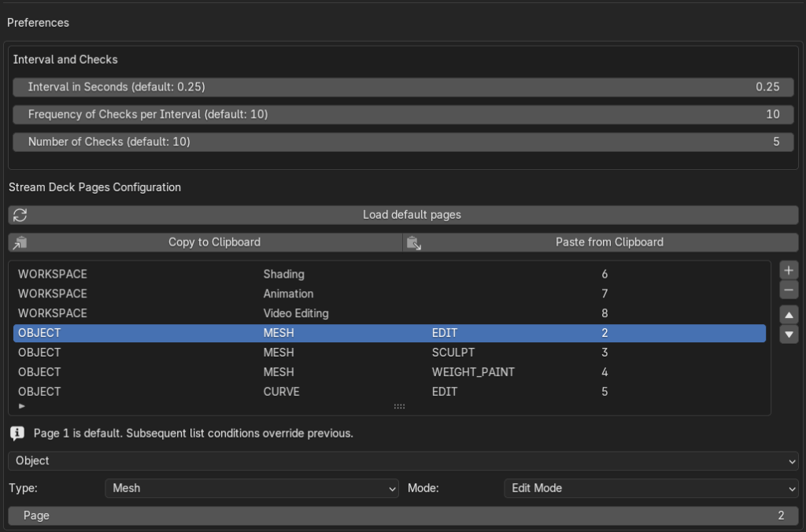The image size is (806, 532).
Task: Add a new page entry with plus icon
Action: (x=789, y=270)
